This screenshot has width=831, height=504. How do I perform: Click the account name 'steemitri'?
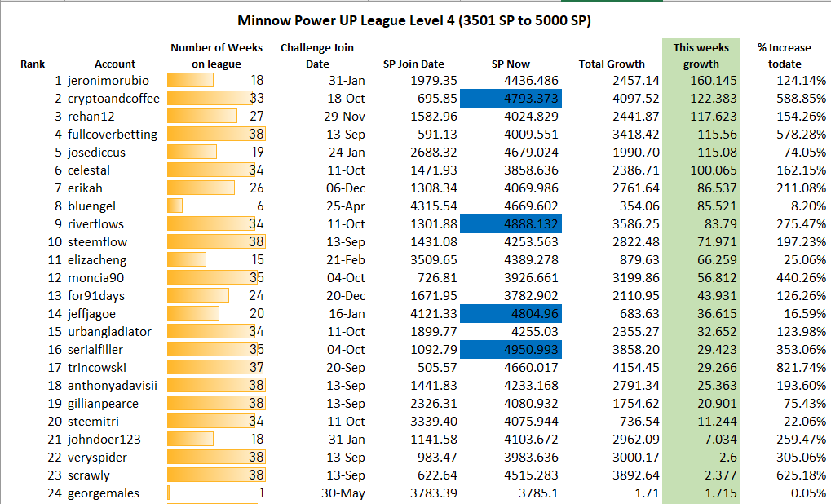point(93,422)
